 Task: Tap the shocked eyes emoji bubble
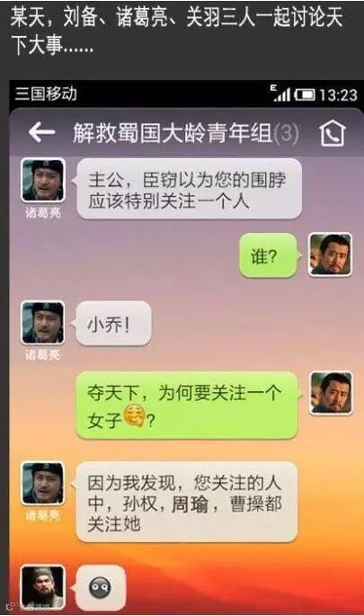[x=101, y=588]
